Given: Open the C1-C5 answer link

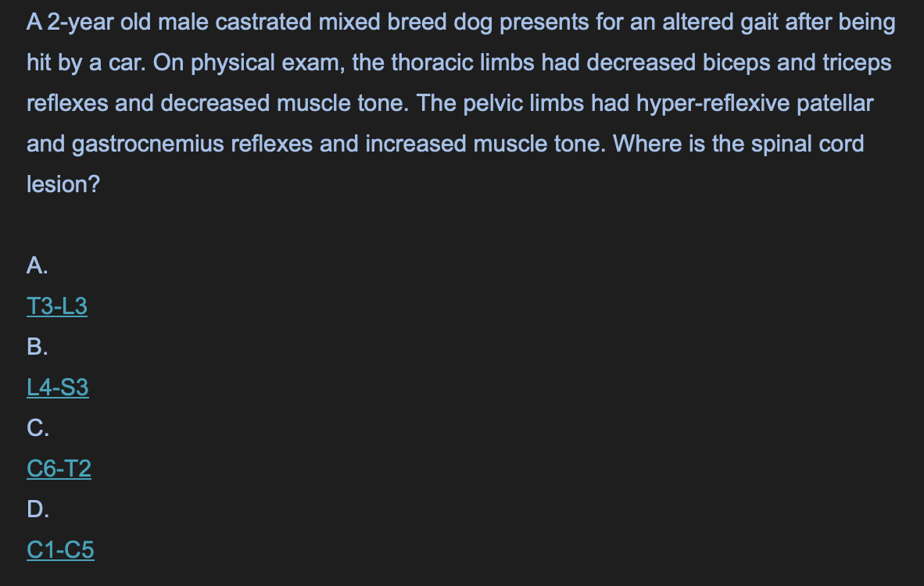Looking at the screenshot, I should [60, 549].
